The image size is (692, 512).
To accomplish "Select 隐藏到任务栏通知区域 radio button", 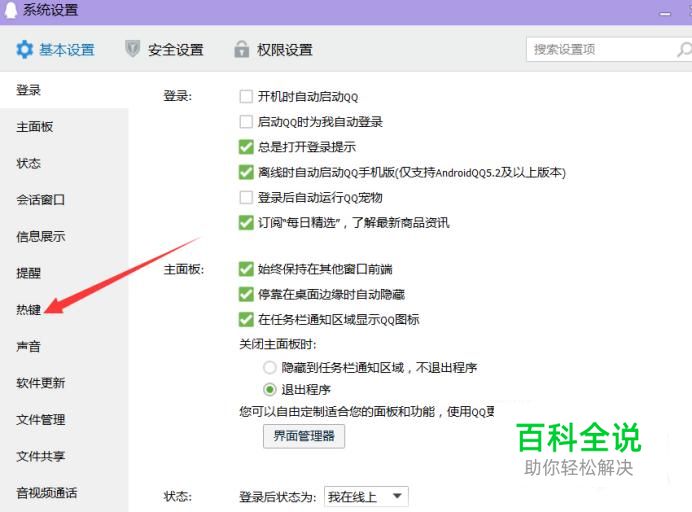I will [270, 367].
